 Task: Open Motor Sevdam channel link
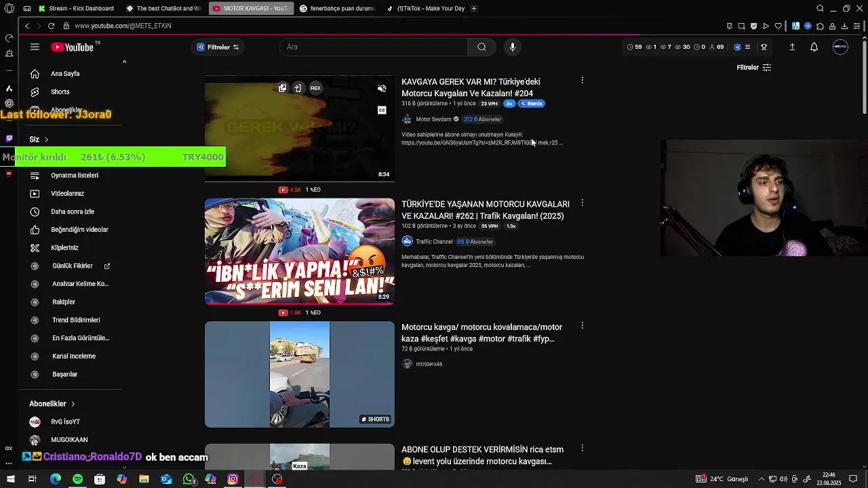pos(433,119)
